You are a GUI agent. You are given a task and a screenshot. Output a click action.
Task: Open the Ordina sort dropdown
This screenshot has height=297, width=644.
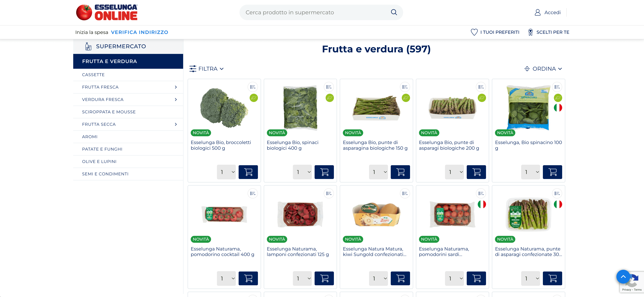[x=543, y=69]
